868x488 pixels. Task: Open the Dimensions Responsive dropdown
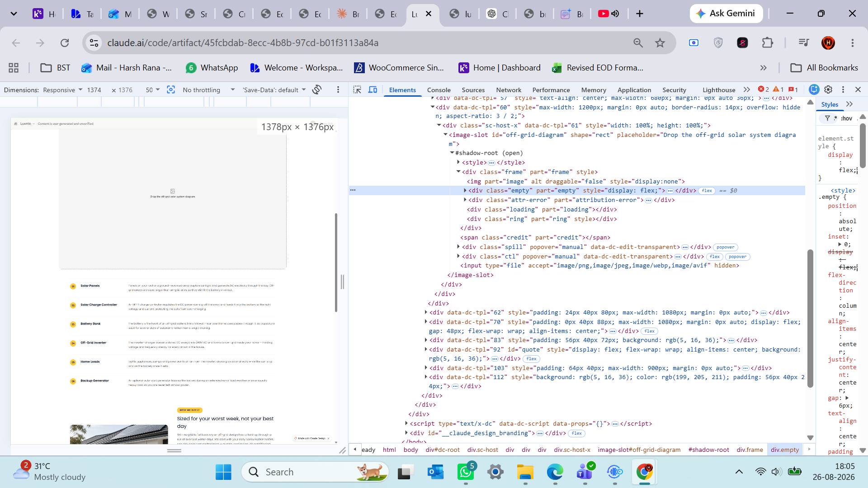pyautogui.click(x=62, y=89)
